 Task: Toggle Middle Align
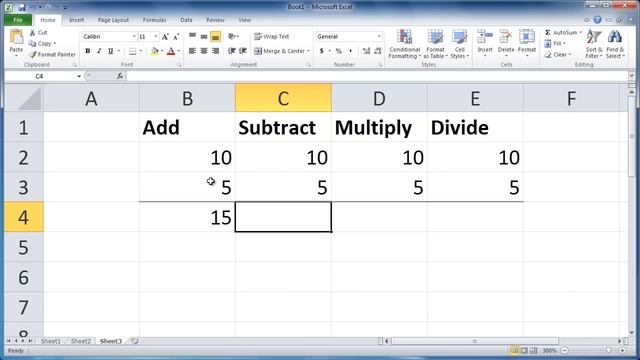(204, 36)
